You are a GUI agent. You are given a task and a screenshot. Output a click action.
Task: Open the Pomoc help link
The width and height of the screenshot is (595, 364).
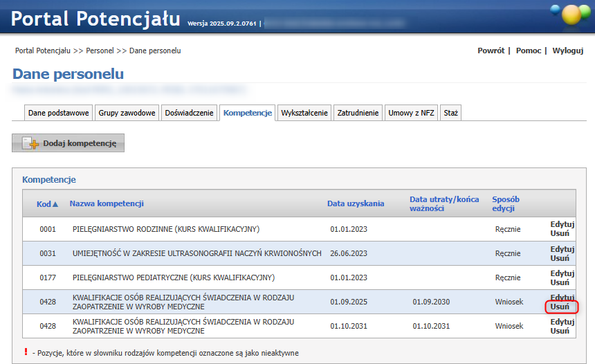(529, 51)
